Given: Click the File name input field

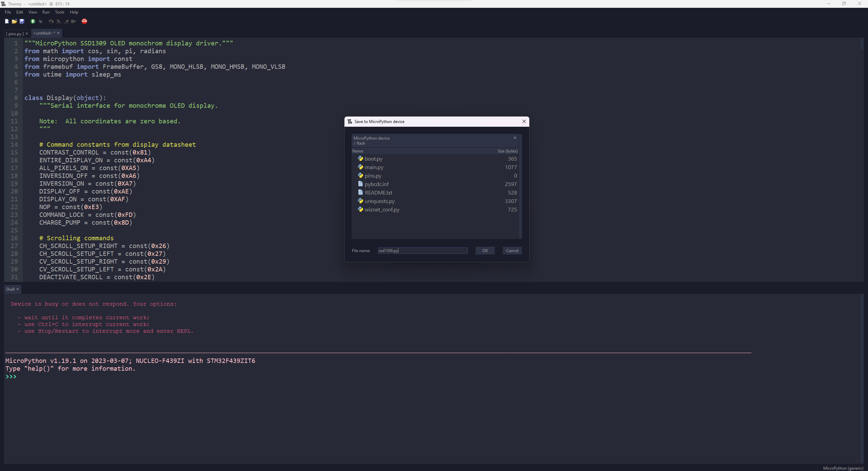Looking at the screenshot, I should 423,250.
